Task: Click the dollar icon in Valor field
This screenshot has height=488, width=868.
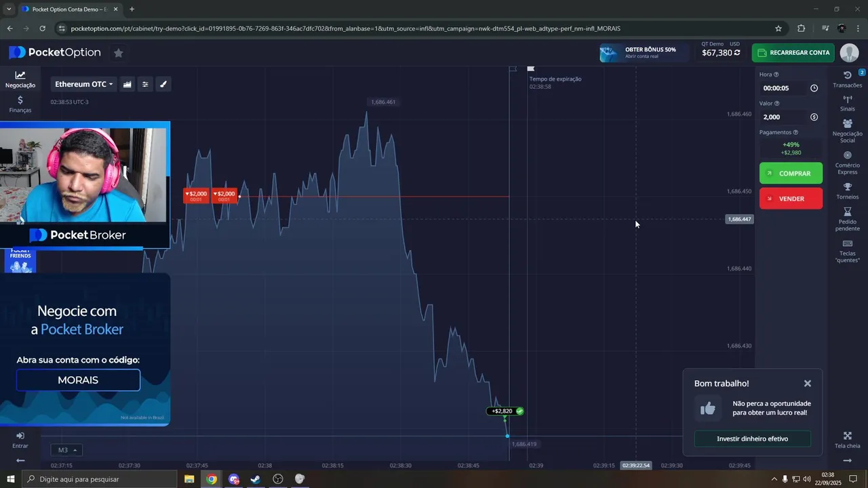Action: click(814, 117)
